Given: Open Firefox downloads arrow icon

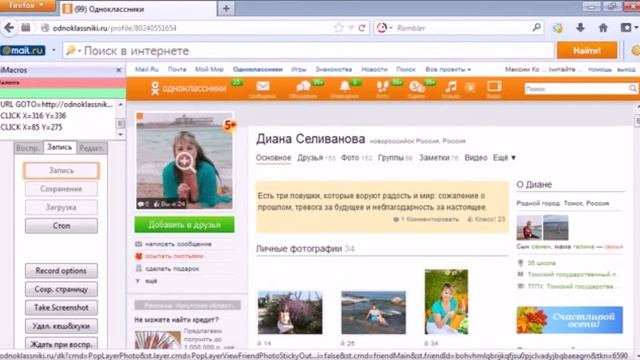Looking at the screenshot, I should click(x=580, y=28).
